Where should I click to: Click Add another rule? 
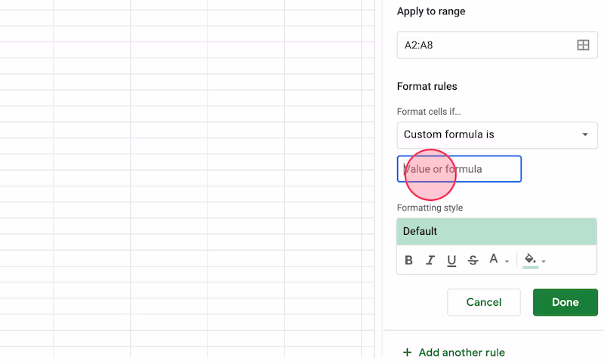tap(454, 353)
